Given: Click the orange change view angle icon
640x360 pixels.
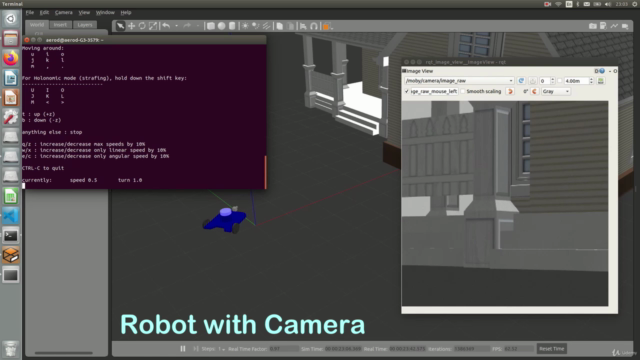Looking at the screenshot, I should (x=326, y=27).
